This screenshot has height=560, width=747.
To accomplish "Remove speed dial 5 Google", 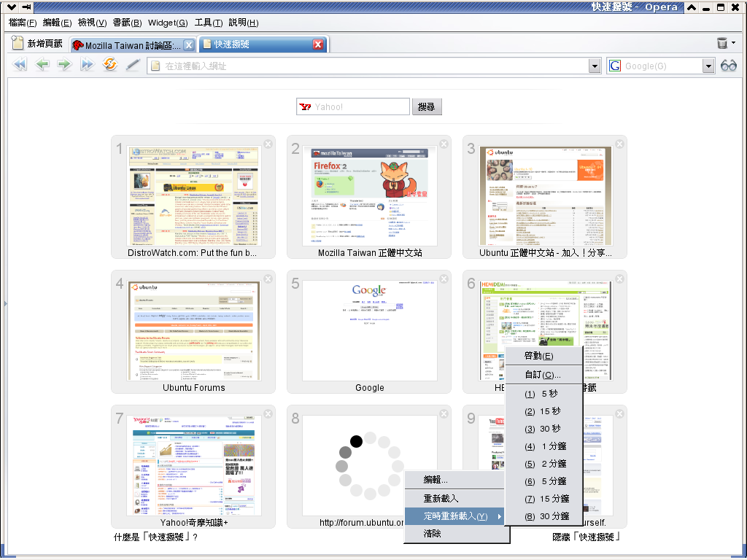I will pos(444,279).
